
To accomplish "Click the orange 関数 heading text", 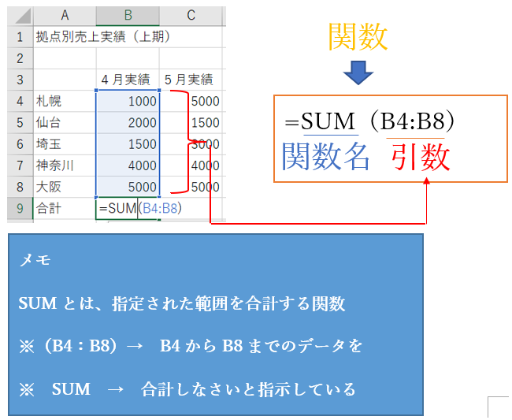I will point(358,35).
